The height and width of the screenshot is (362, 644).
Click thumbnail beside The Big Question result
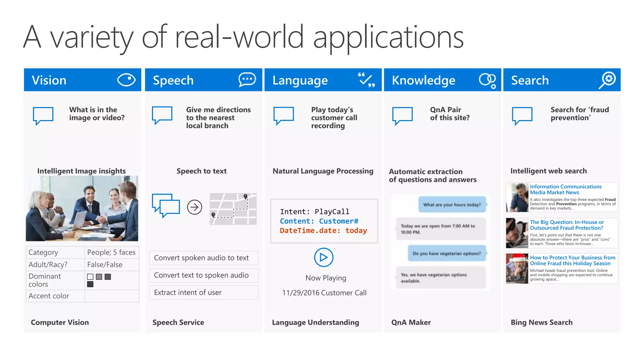(x=517, y=233)
